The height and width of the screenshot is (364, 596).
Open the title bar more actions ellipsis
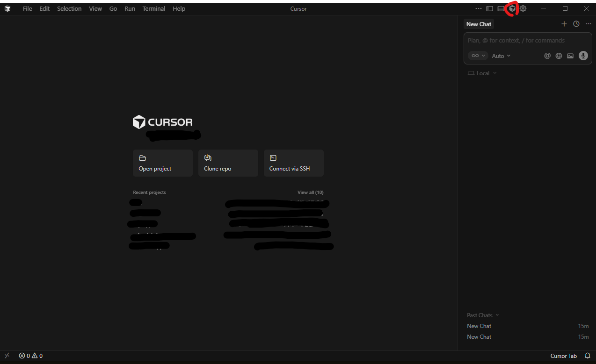[x=478, y=8]
